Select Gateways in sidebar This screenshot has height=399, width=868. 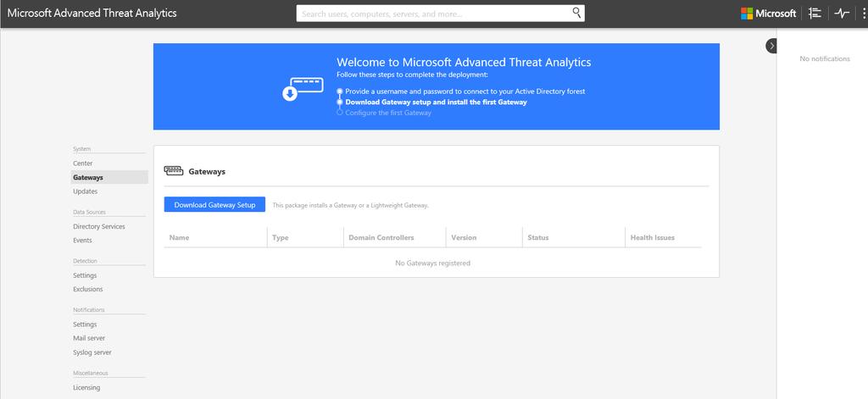[x=109, y=178]
